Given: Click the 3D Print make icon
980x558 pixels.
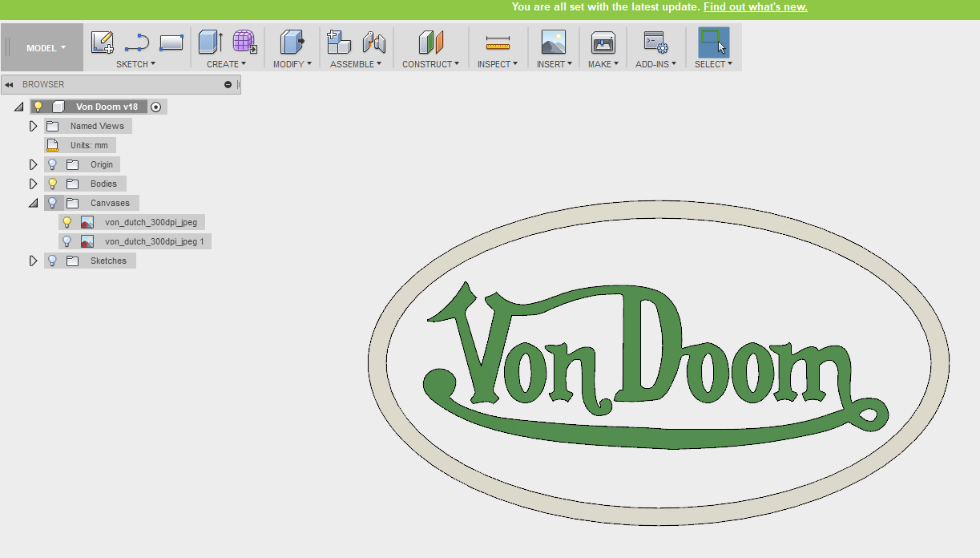Looking at the screenshot, I should click(603, 42).
